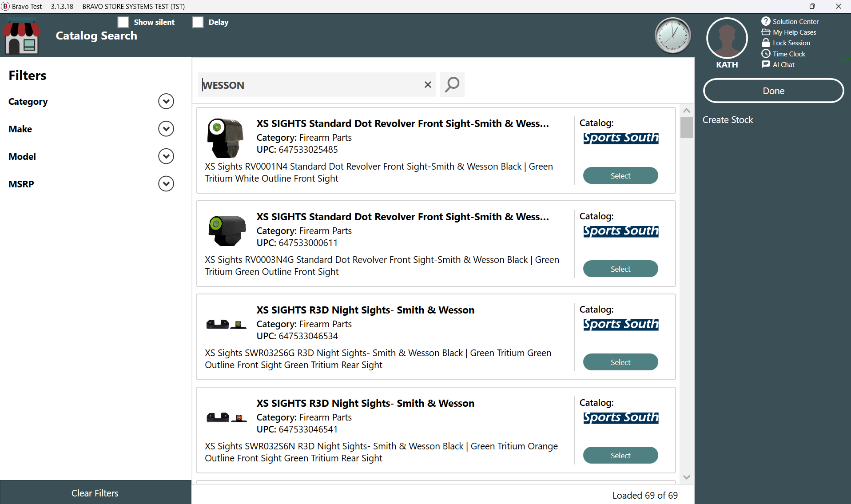851x504 pixels.
Task: Click Sports South logo for UPC 647533046534
Action: [620, 325]
